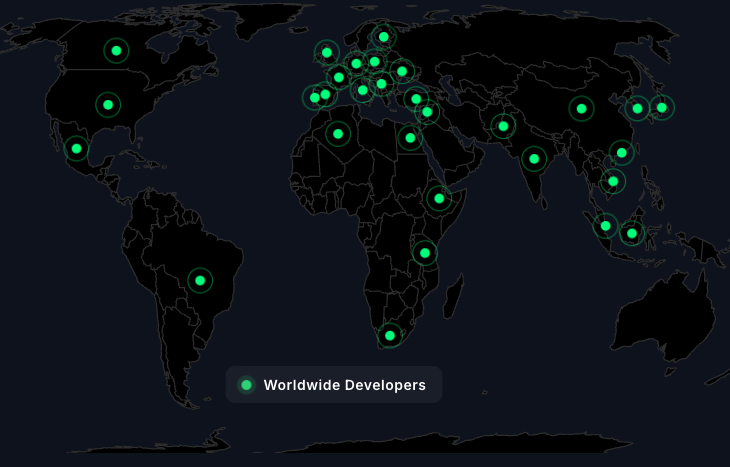Click the marker over South Africa
730x467 pixels.
click(390, 335)
